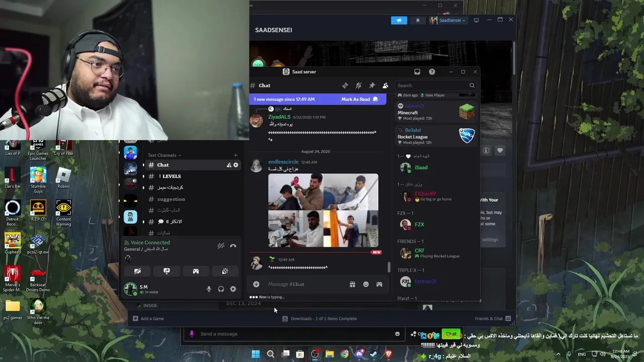The width and height of the screenshot is (644, 362).
Task: Open apps game controller icon in message box
Action: (x=379, y=284)
